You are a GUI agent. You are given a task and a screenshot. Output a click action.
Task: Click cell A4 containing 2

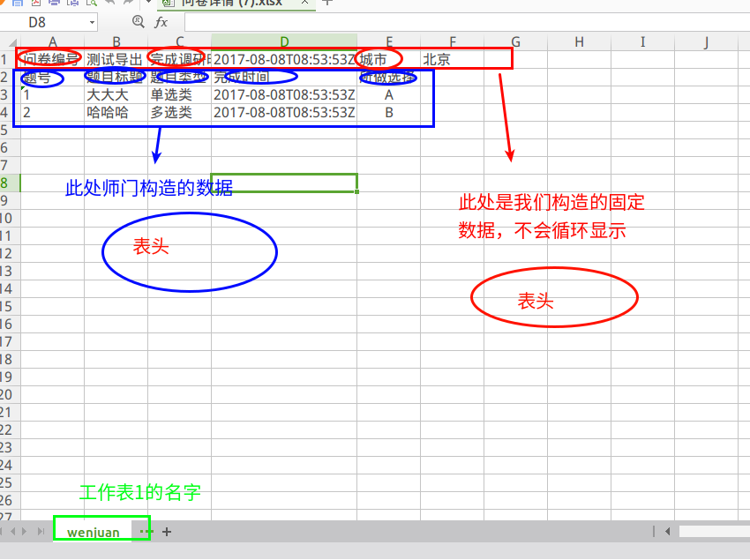tap(53, 112)
